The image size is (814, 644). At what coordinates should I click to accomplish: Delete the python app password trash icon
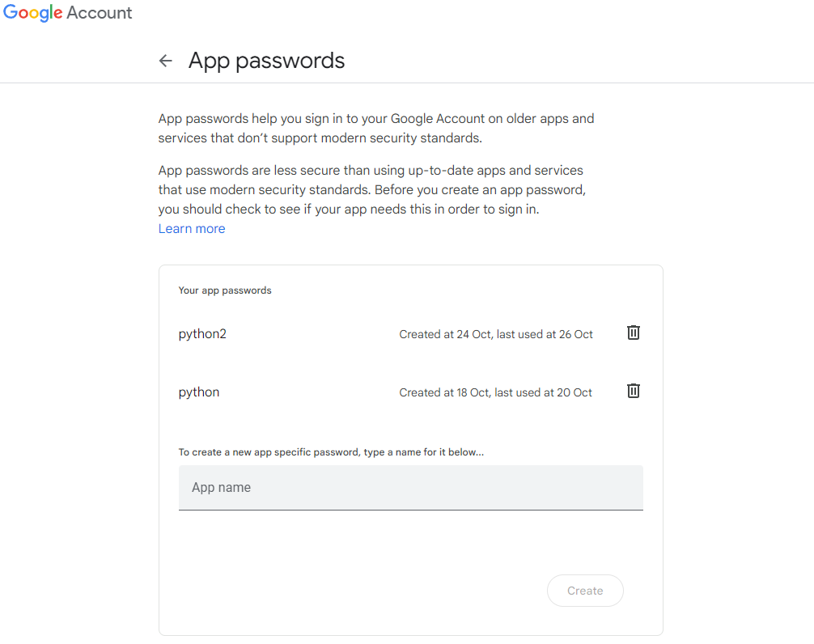coord(633,391)
